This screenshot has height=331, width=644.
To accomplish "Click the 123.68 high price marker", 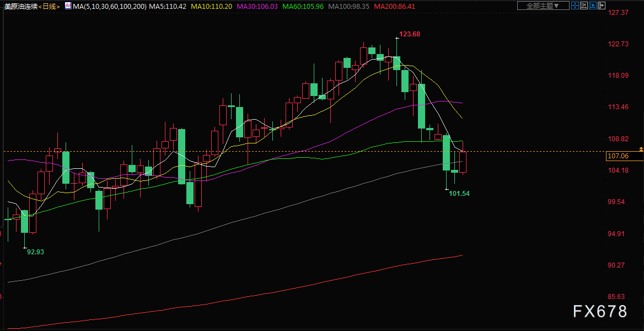I will coord(410,34).
